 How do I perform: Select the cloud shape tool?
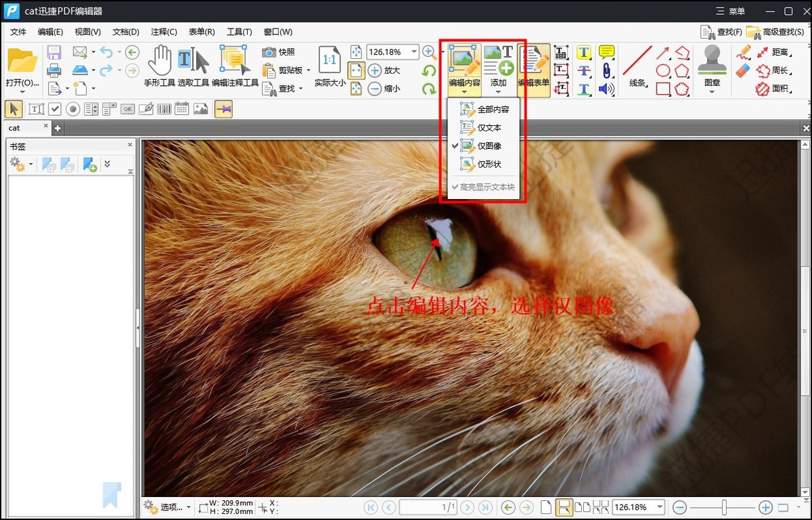pos(681,89)
